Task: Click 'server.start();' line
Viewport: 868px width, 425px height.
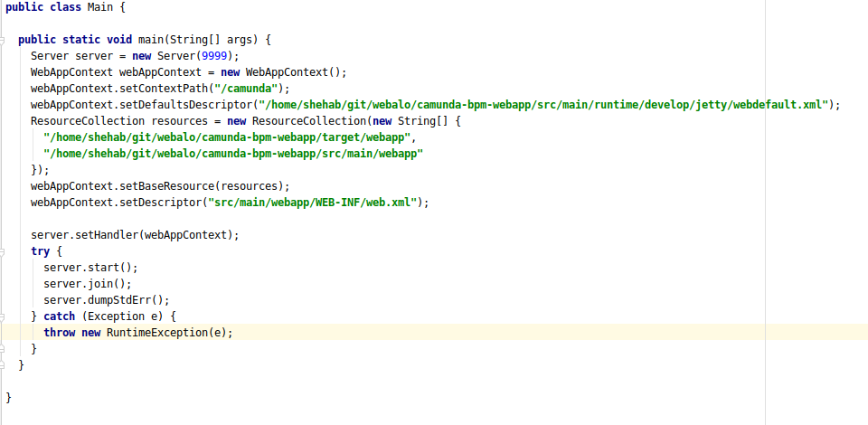Action: [x=90, y=268]
